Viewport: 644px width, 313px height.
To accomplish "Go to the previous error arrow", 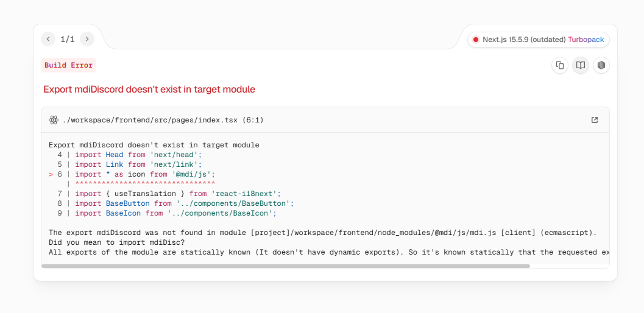I will pos(48,39).
